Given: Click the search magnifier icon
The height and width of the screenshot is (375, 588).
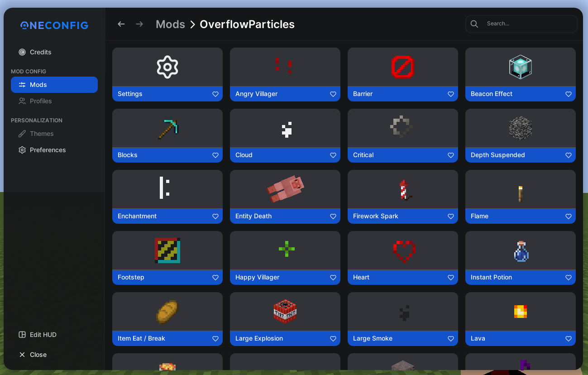Looking at the screenshot, I should coord(474,24).
